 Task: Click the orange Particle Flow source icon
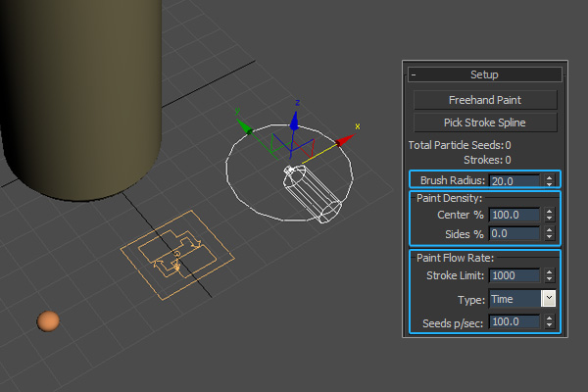(x=176, y=257)
